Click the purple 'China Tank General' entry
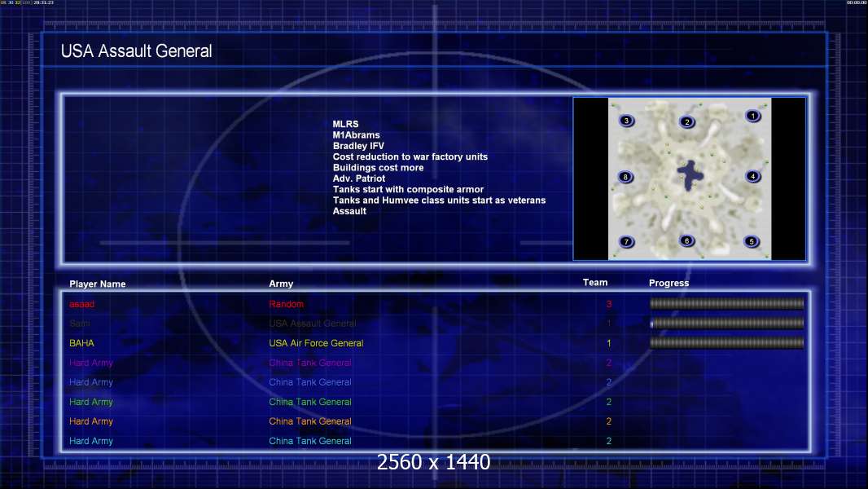Screen dimensions: 868x489 coord(310,363)
